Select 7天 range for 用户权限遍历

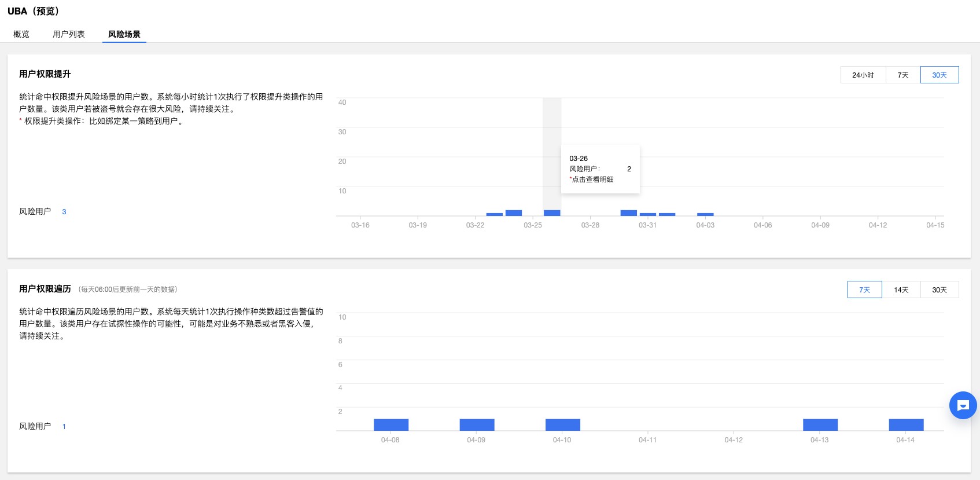864,290
